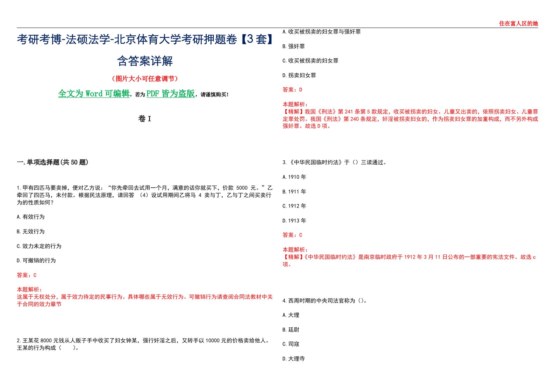
Task: Select option D.1913年
Action: point(294,221)
